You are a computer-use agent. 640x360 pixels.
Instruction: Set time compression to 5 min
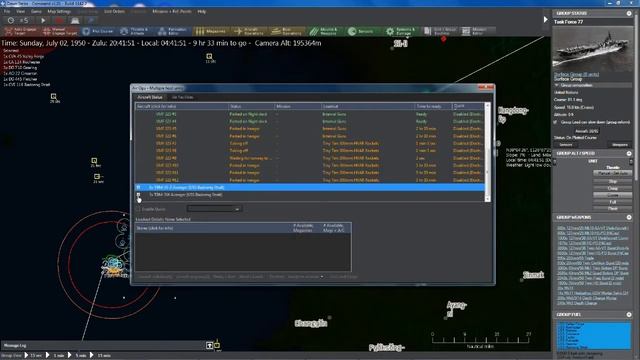(x=78, y=356)
